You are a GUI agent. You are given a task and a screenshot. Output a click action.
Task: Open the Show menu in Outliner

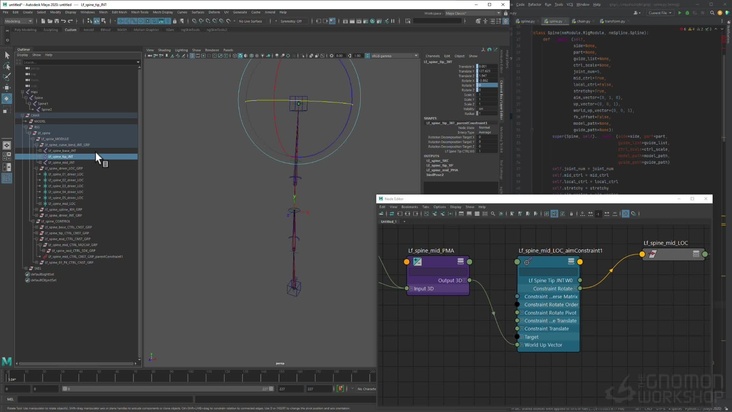[x=37, y=55]
